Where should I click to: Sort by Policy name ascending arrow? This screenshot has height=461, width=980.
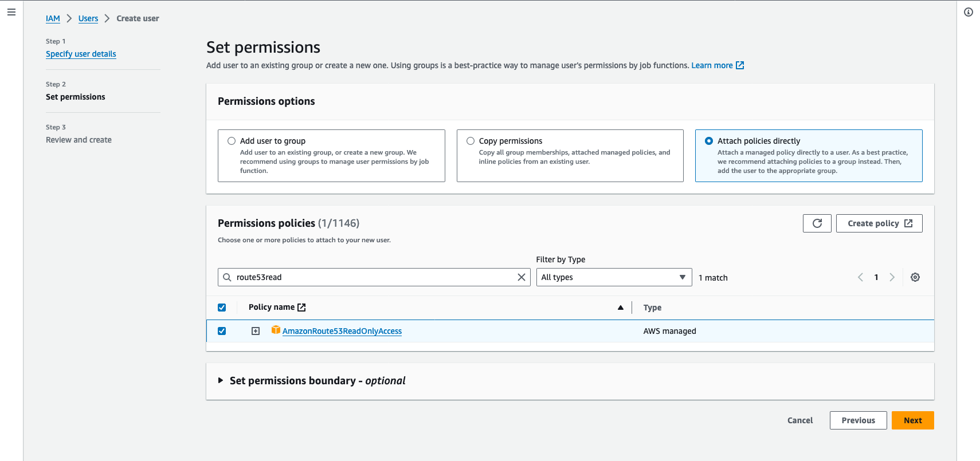[x=621, y=308]
